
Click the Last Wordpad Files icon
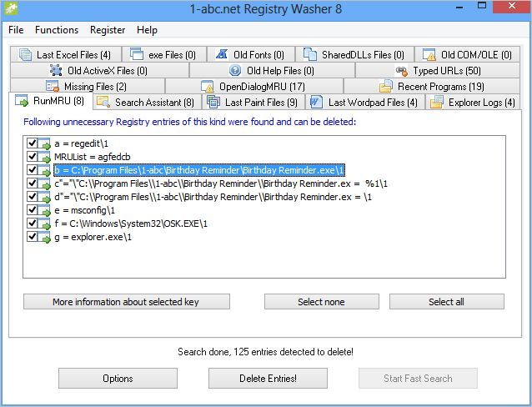[x=316, y=102]
